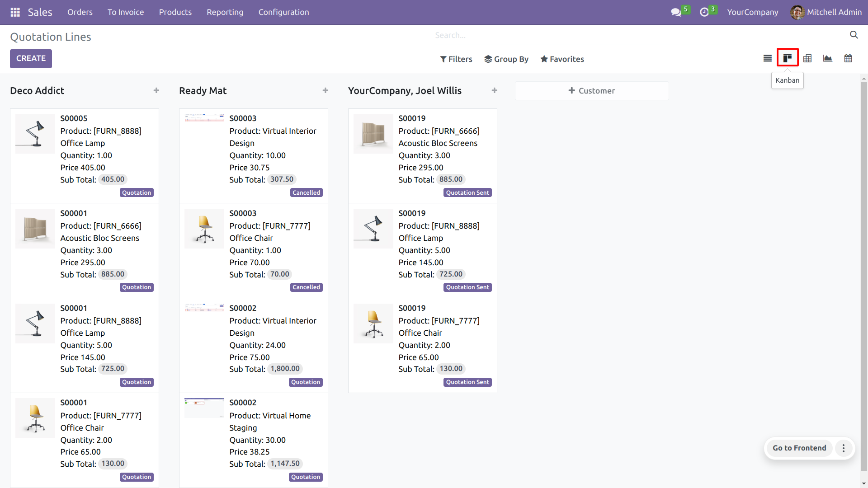
Task: Expand the Group By dropdown
Action: click(x=506, y=59)
